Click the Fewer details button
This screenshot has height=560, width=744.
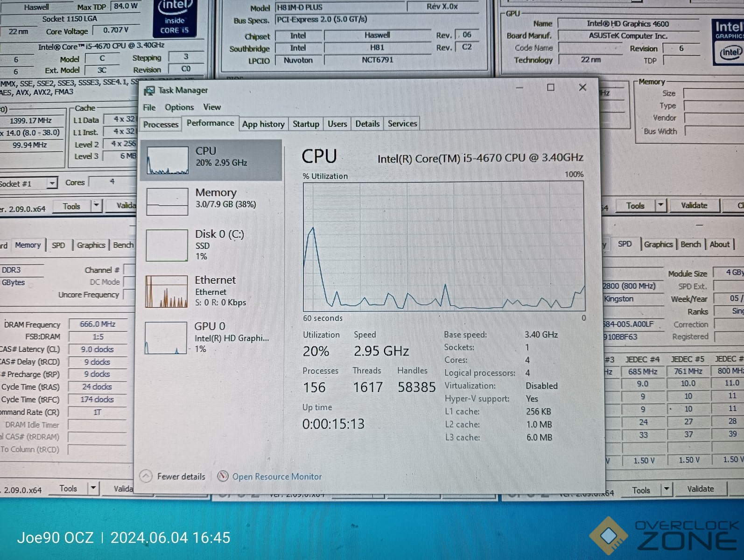tap(173, 476)
